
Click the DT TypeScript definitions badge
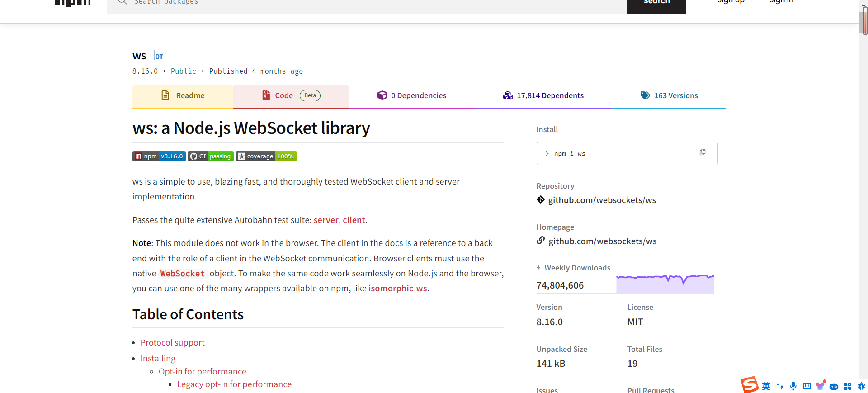click(x=159, y=56)
